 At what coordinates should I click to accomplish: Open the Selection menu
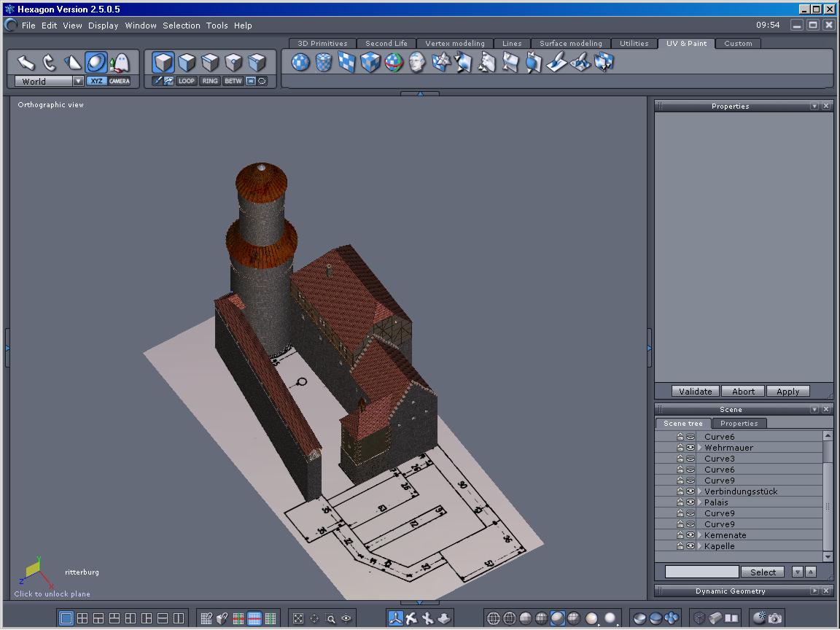(181, 26)
